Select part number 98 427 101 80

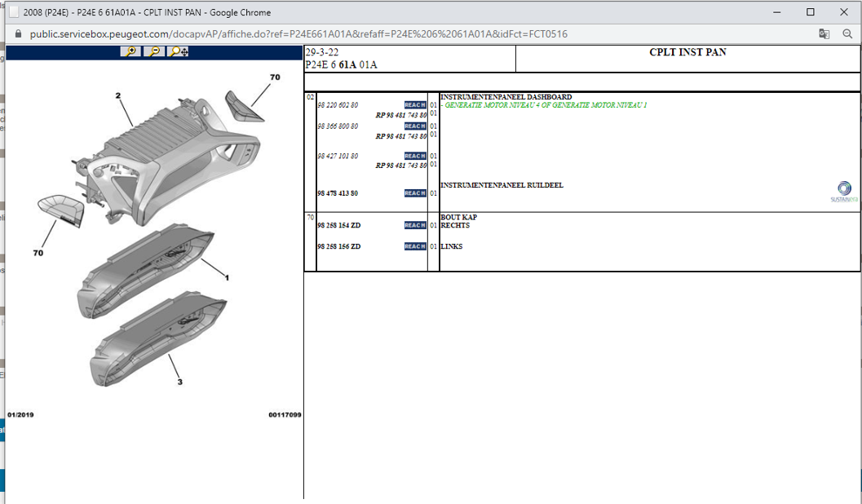pos(338,156)
